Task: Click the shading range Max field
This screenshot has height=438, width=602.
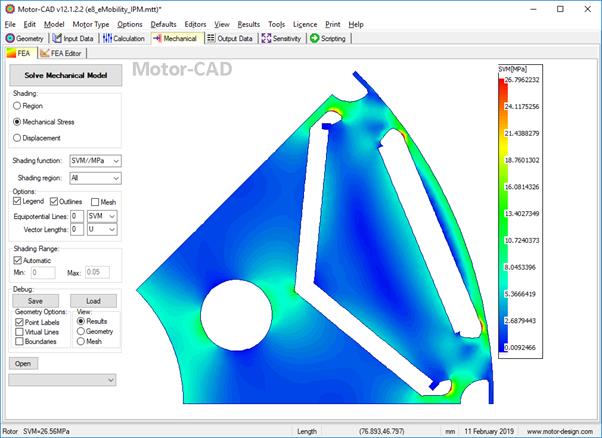Action: point(97,273)
